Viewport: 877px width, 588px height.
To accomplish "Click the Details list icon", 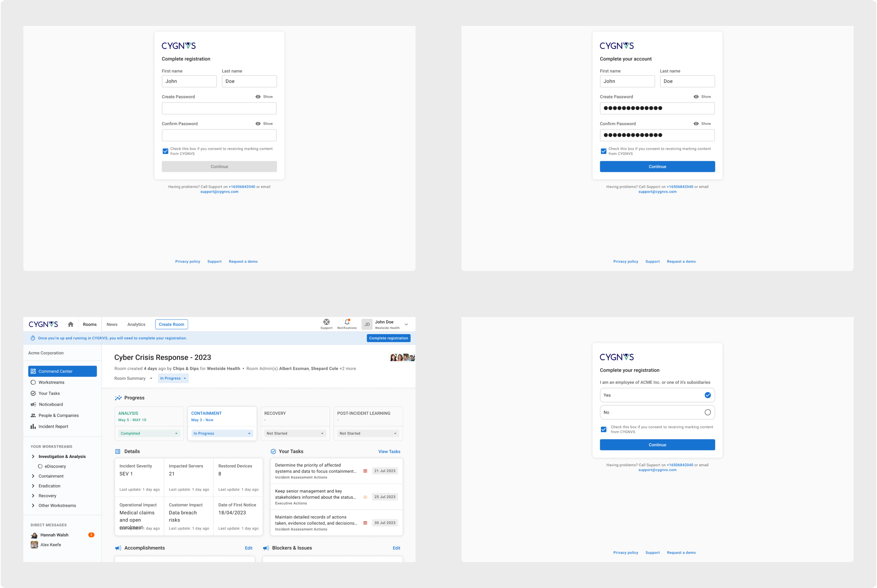I will (118, 451).
